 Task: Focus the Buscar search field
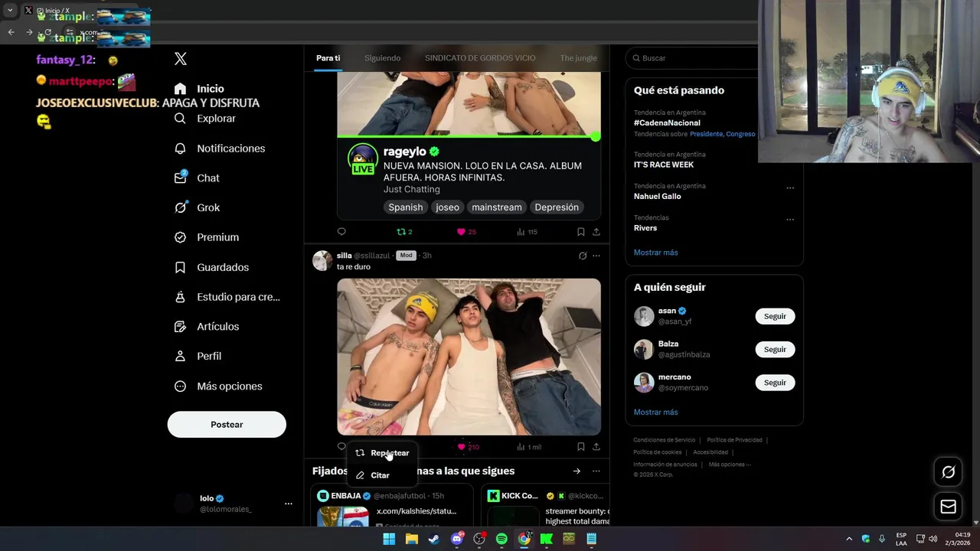pyautogui.click(x=693, y=58)
